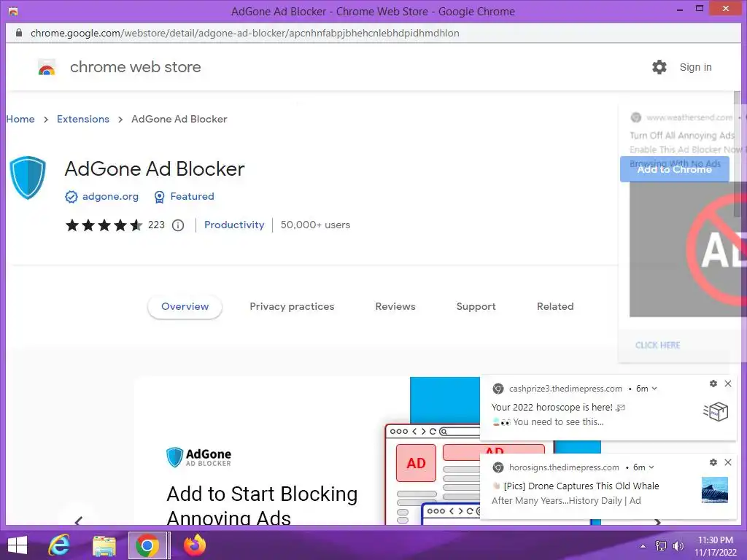Click Drone Captures This Old Whale text
The image size is (747, 560).
click(594, 486)
